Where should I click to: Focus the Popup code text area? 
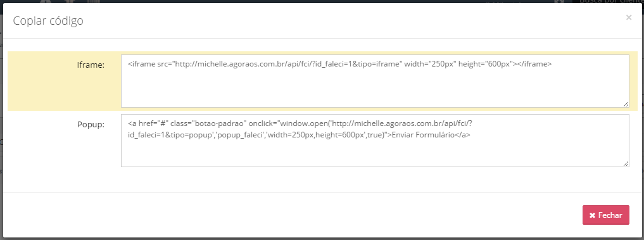click(x=375, y=141)
